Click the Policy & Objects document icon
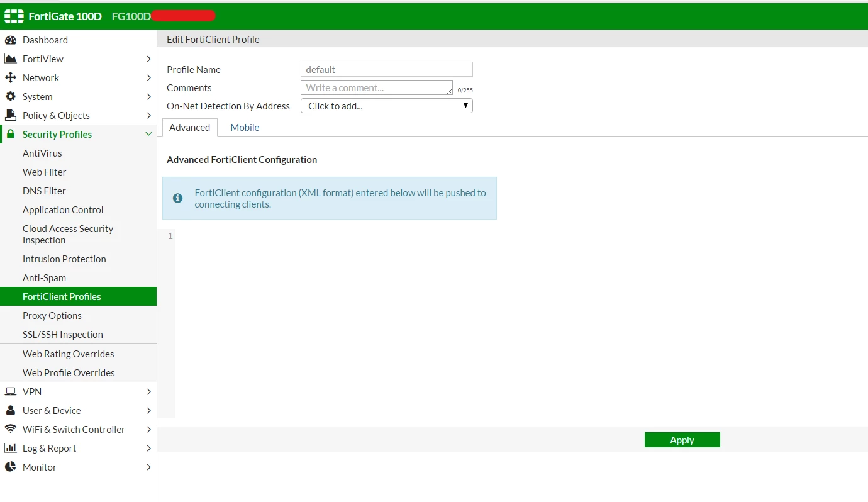The image size is (868, 502). tap(10, 116)
